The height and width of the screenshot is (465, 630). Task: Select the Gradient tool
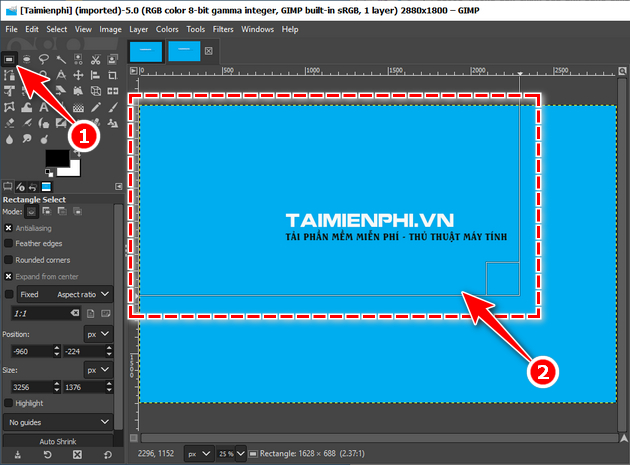pyautogui.click(x=78, y=107)
